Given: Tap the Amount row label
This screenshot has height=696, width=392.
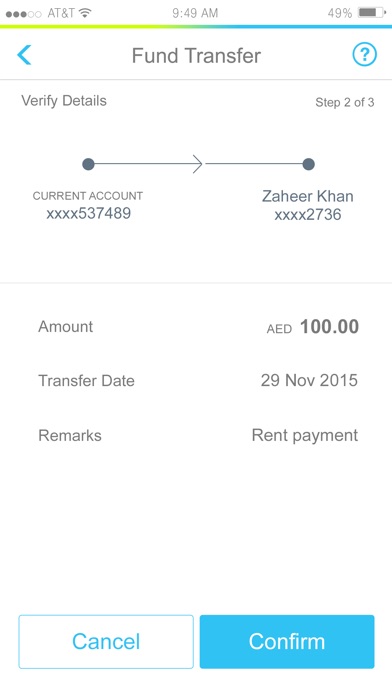Looking at the screenshot, I should (x=66, y=327).
